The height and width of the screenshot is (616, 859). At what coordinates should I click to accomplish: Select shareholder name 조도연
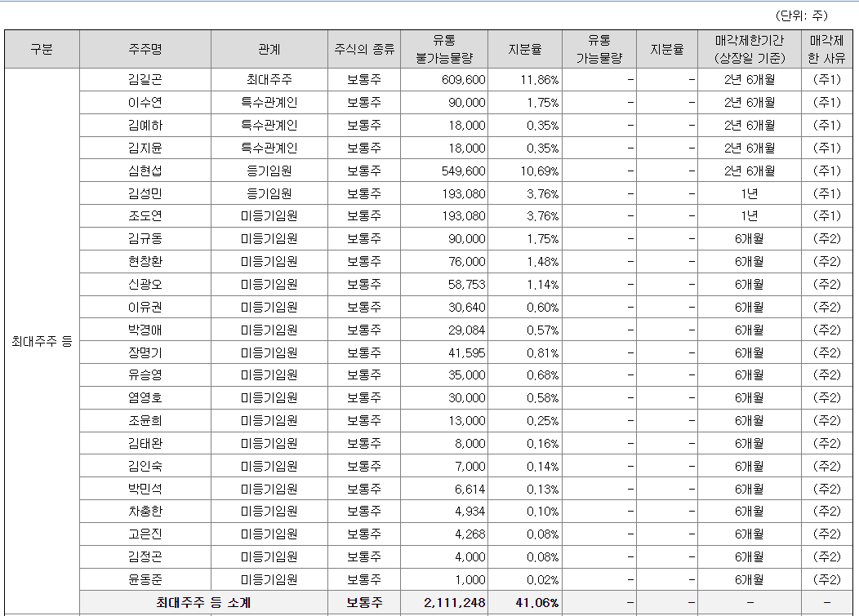[x=145, y=216]
